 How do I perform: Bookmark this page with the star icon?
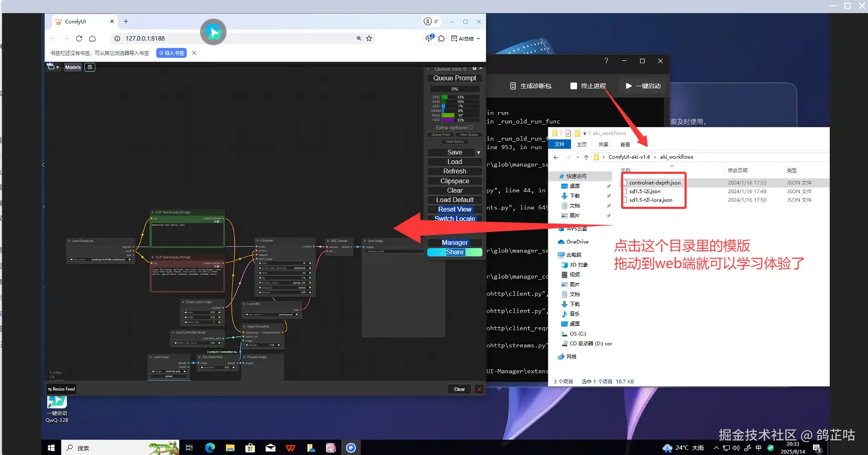coord(369,38)
